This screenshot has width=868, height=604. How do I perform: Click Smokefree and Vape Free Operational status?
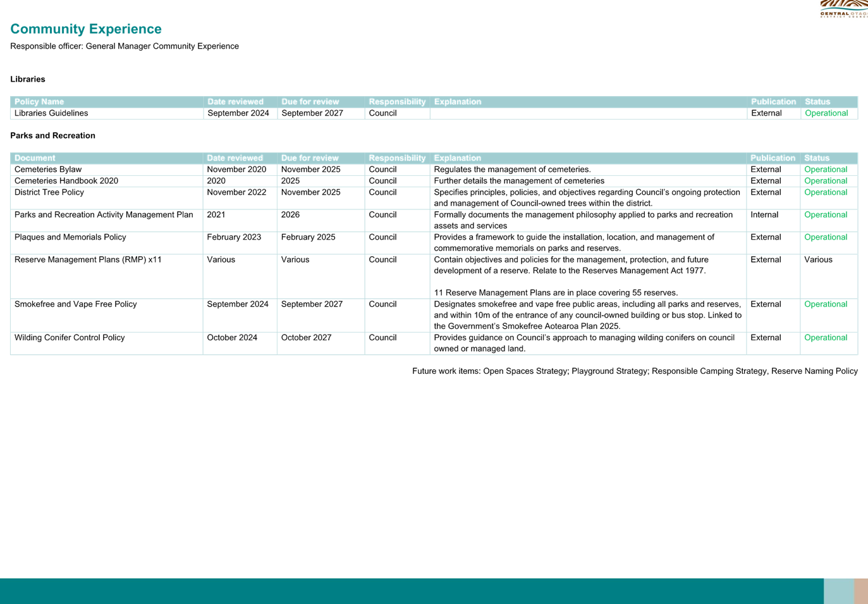[x=826, y=304]
